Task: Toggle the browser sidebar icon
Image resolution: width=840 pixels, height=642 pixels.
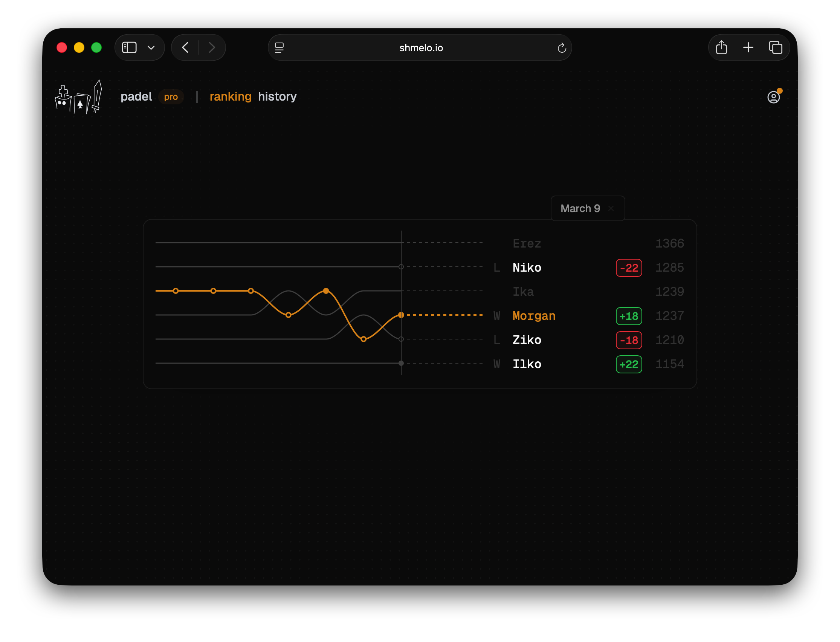Action: coord(129,47)
